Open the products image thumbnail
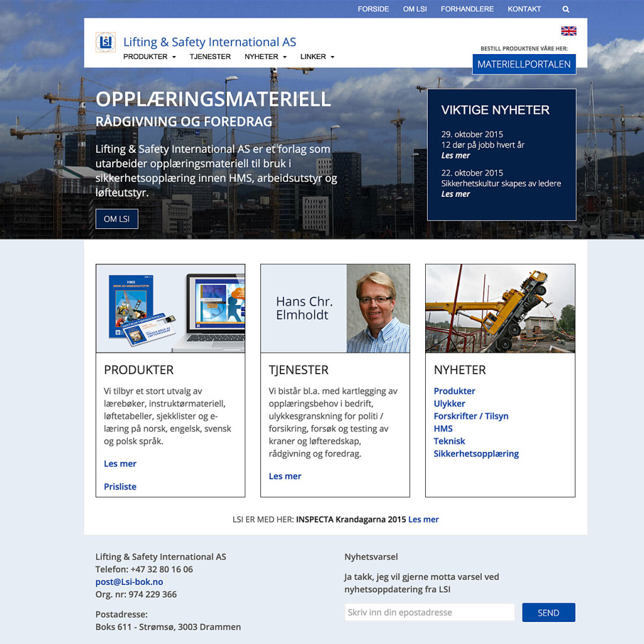644x644 pixels. [x=170, y=308]
